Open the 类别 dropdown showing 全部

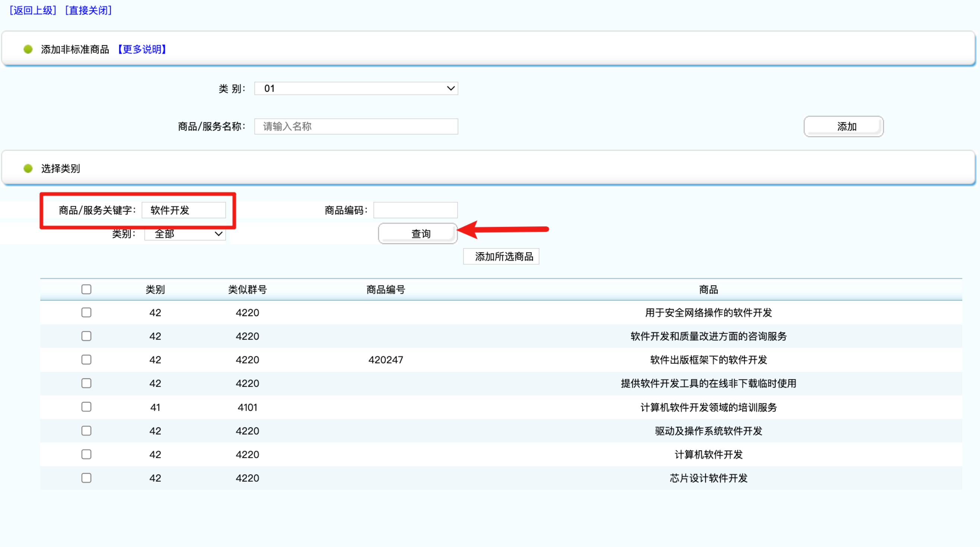click(x=185, y=234)
